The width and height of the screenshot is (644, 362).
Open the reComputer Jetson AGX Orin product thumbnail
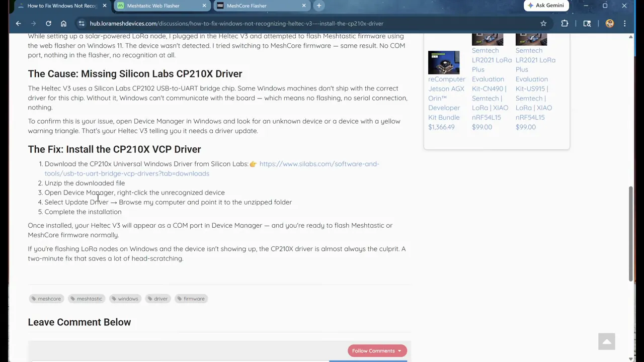click(x=444, y=62)
